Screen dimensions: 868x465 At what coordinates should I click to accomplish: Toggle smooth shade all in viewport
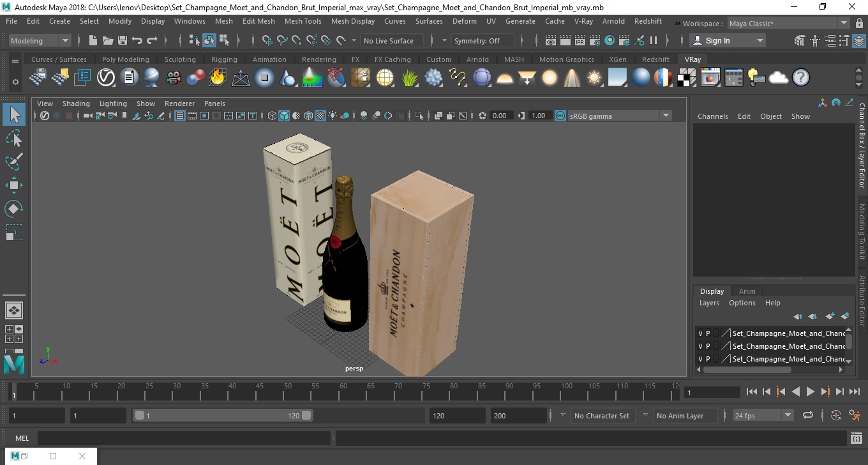(284, 116)
